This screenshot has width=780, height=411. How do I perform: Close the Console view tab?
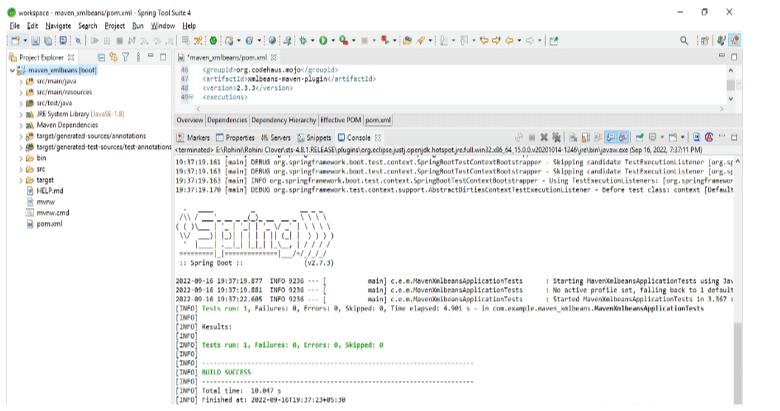click(378, 138)
